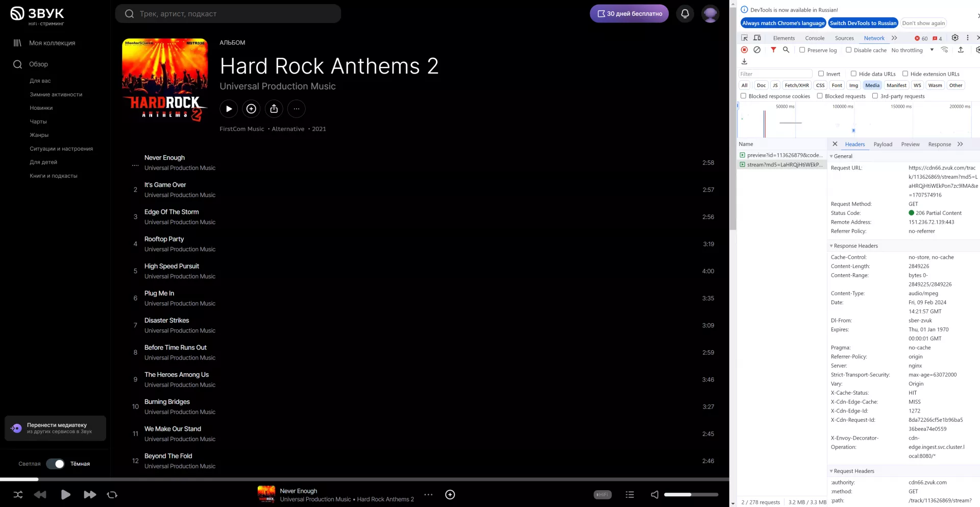Open the user profile avatar
Viewport: 980px width, 507px height.
pos(710,14)
